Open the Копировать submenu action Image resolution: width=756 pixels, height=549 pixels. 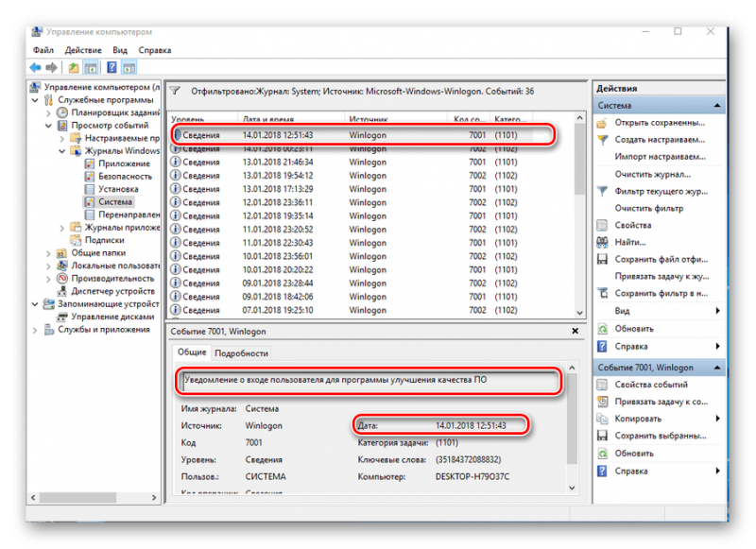(x=638, y=419)
